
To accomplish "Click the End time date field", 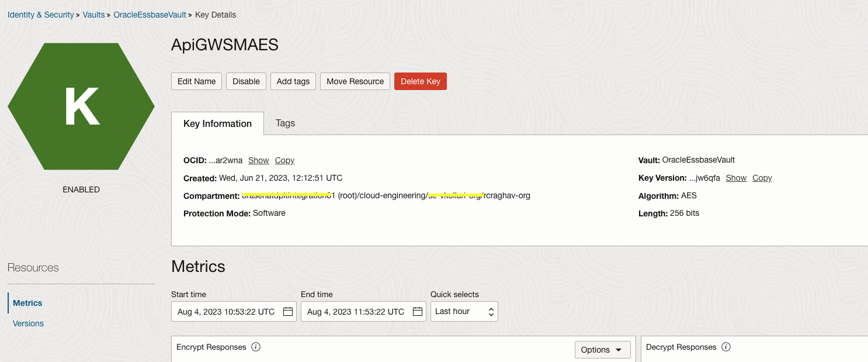I will pyautogui.click(x=363, y=312).
